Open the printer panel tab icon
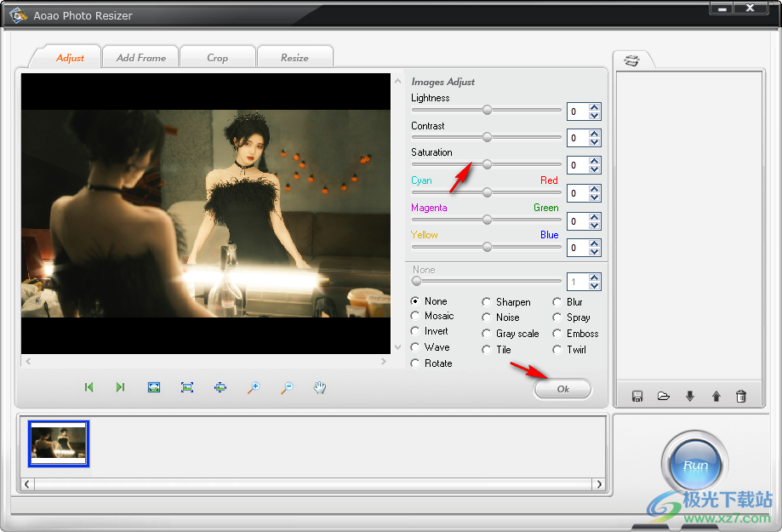 pos(631,60)
